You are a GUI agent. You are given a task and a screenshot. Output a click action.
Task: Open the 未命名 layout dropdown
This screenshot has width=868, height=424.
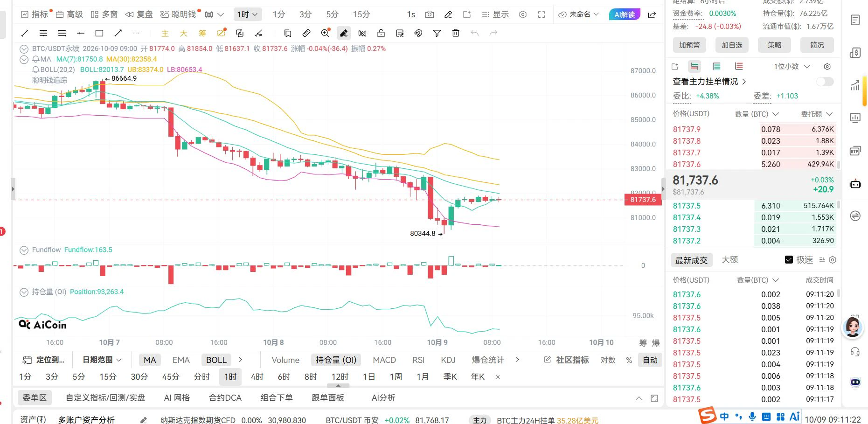(x=578, y=14)
